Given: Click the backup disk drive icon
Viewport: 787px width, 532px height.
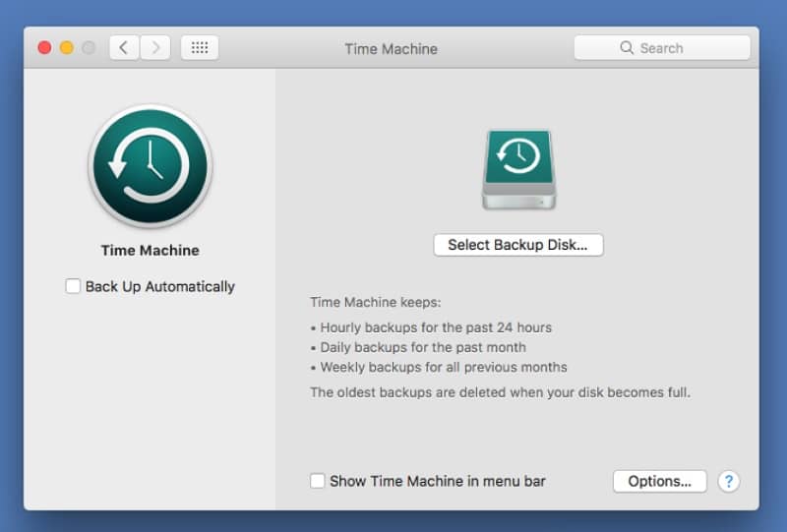Looking at the screenshot, I should click(519, 170).
